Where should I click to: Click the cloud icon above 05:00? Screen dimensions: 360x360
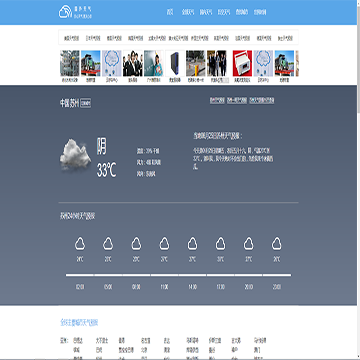[x=108, y=243]
